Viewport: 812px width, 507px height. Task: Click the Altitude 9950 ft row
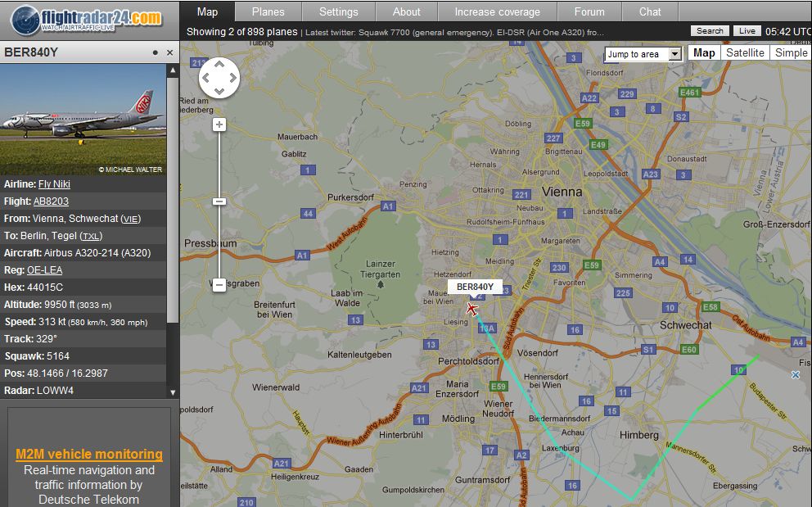point(83,305)
